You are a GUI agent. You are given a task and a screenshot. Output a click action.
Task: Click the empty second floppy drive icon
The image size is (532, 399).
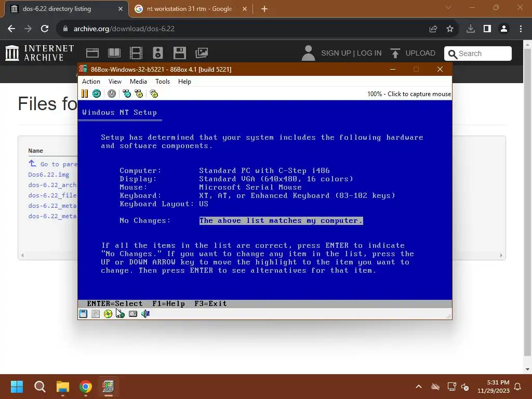pyautogui.click(x=96, y=314)
